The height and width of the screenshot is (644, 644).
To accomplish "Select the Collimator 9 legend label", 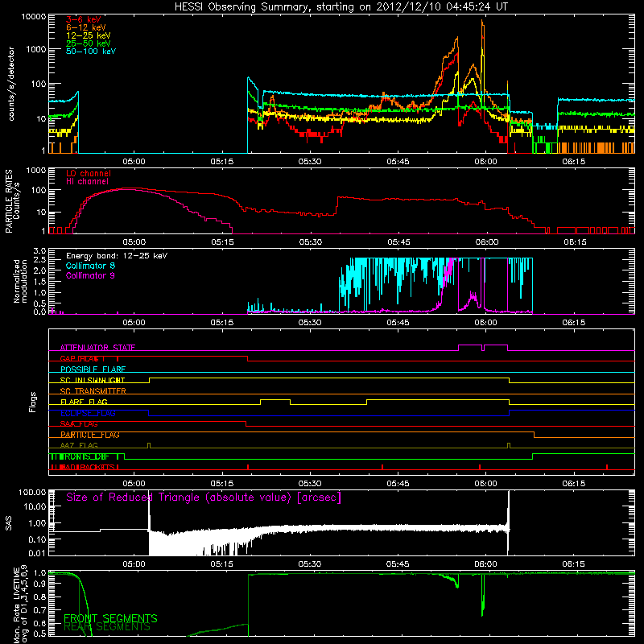I will click(91, 275).
